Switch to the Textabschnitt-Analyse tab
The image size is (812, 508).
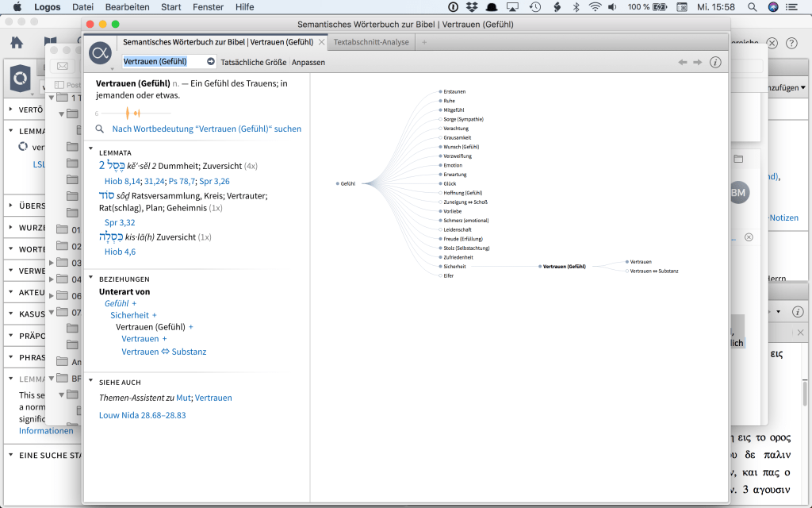point(371,42)
